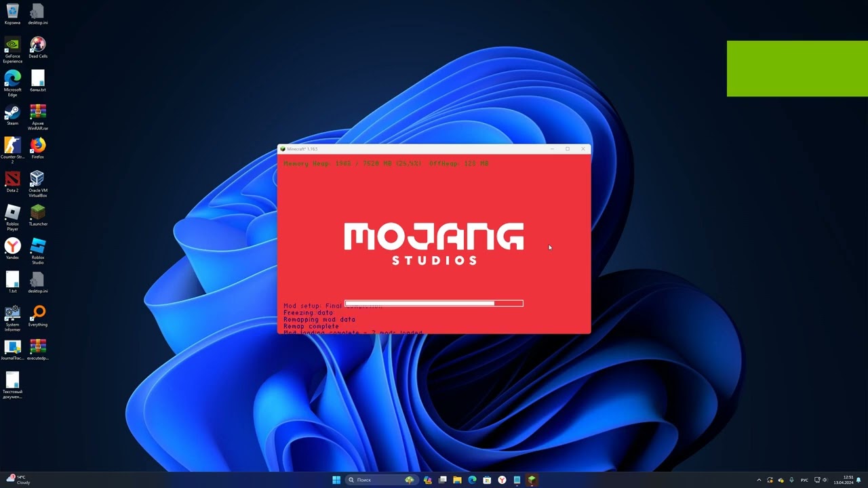Launch the Dead Cells desktop shortcut
This screenshot has height=488, width=868.
[38, 47]
